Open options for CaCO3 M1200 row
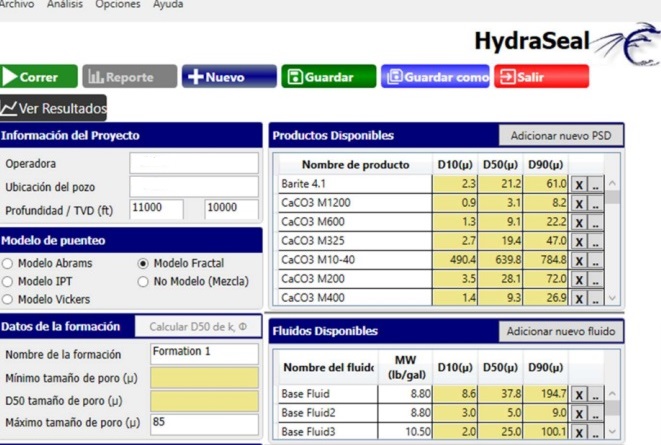Screen dimensions: 661x445 point(596,204)
